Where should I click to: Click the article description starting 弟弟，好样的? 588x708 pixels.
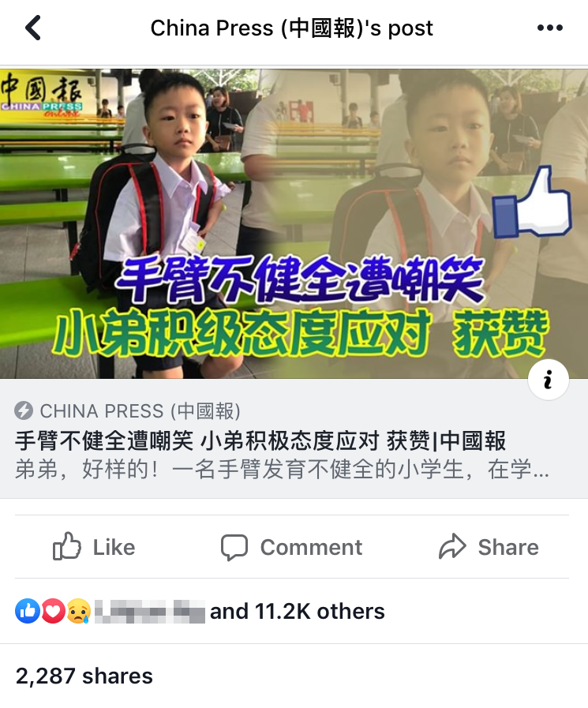pyautogui.click(x=282, y=470)
